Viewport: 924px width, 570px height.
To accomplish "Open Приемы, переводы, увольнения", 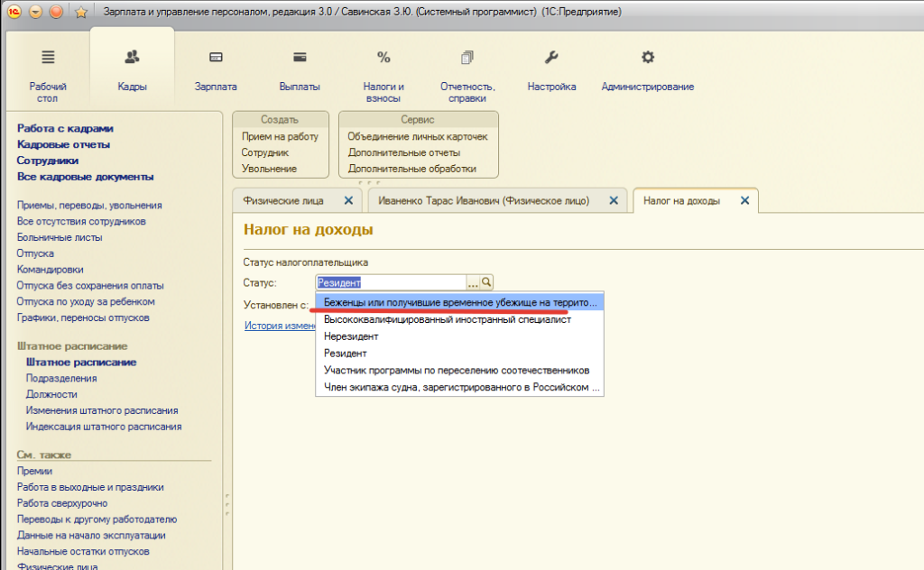I will tap(89, 206).
